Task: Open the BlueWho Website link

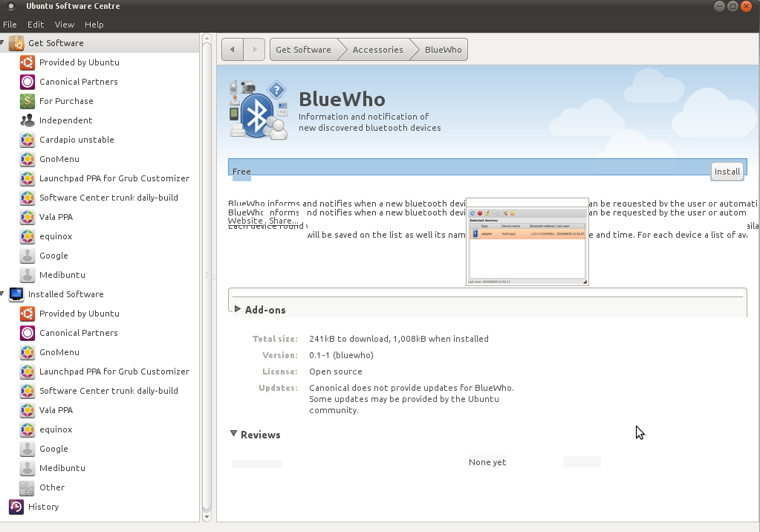Action: 245,221
